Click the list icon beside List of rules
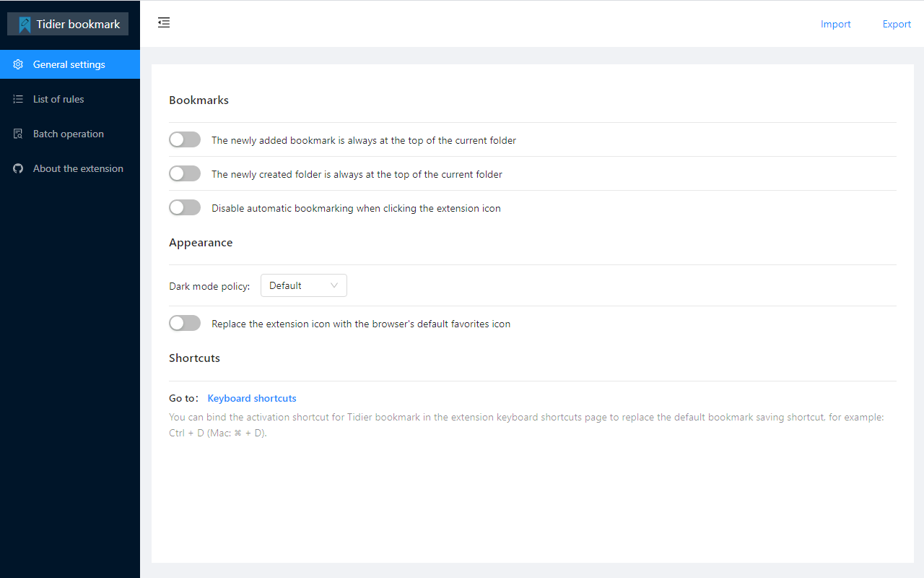924x578 pixels. tap(18, 99)
